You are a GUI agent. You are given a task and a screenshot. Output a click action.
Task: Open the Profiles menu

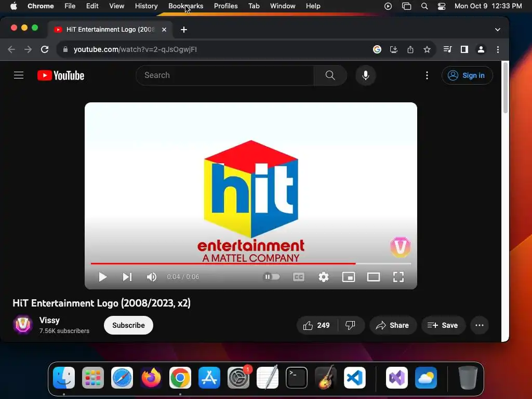(225, 6)
